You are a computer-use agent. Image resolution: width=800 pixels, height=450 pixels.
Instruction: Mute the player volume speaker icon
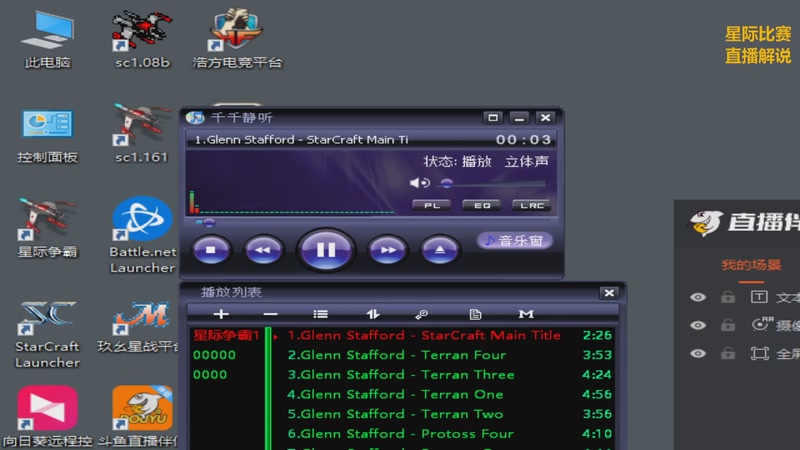pyautogui.click(x=419, y=183)
